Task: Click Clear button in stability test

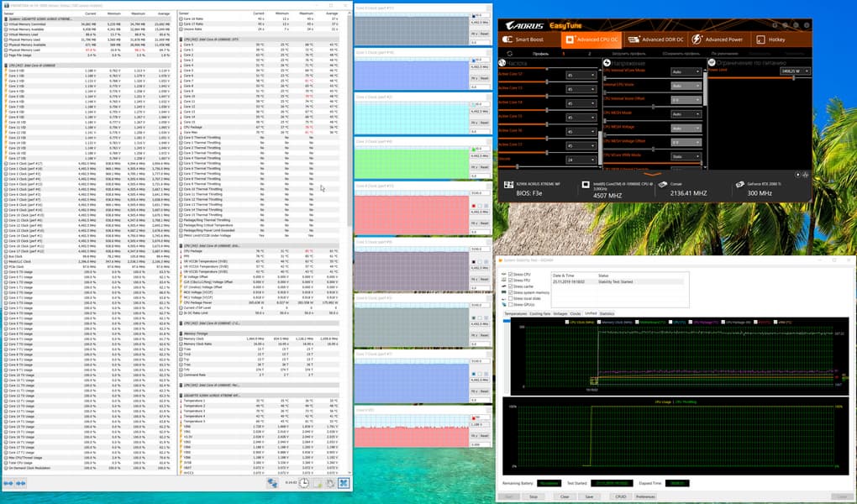Action: [565, 497]
